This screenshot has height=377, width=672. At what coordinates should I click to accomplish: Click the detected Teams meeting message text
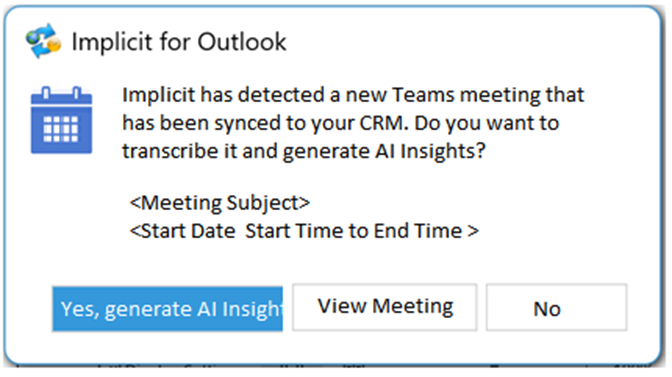pyautogui.click(x=353, y=123)
